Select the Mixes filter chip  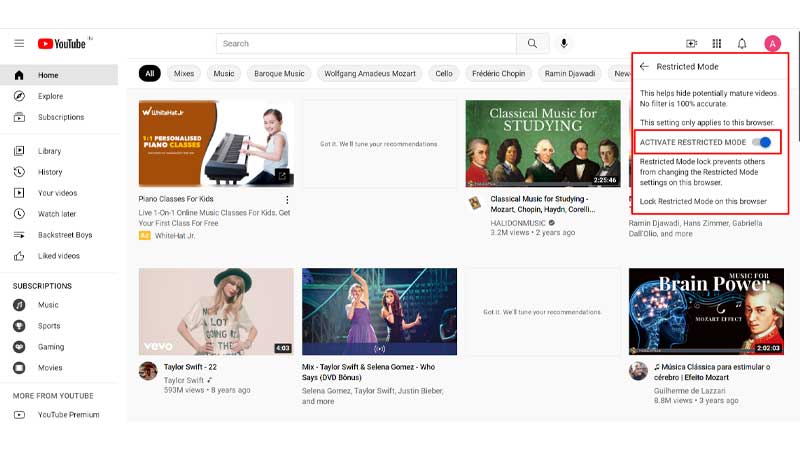coord(184,73)
